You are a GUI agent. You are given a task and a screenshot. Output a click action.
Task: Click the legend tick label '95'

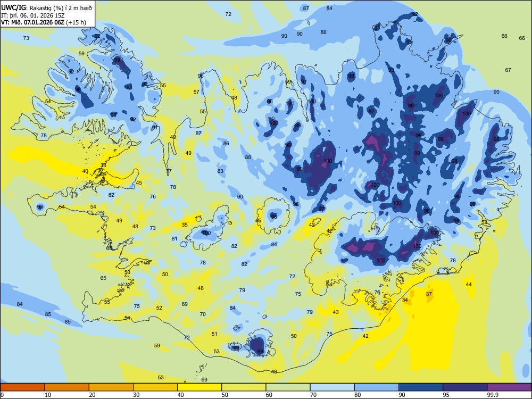[446, 395]
